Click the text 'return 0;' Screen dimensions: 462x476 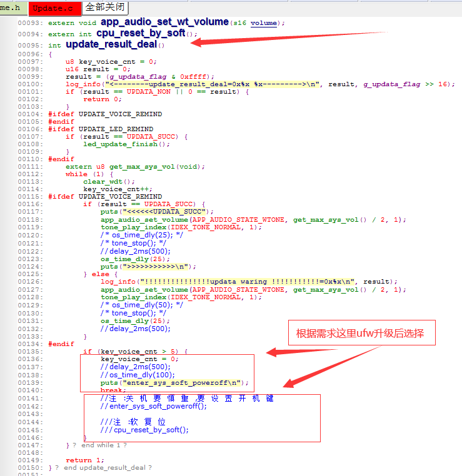pos(103,99)
